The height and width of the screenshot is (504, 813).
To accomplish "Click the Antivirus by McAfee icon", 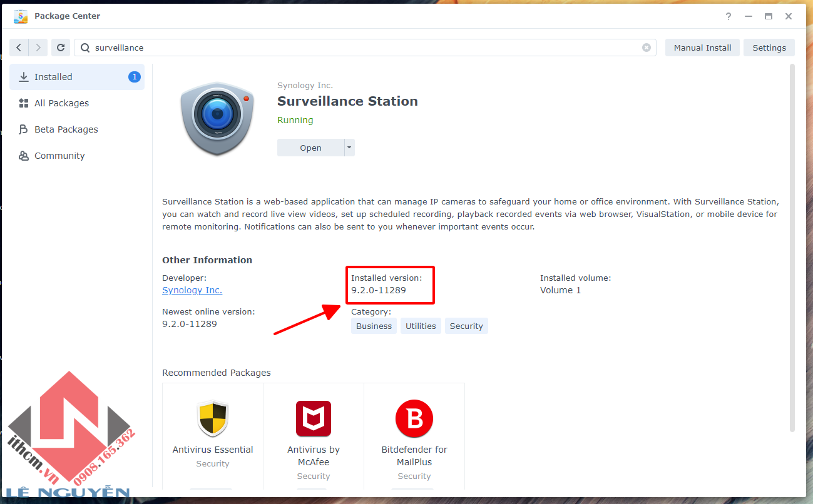I will 314,419.
